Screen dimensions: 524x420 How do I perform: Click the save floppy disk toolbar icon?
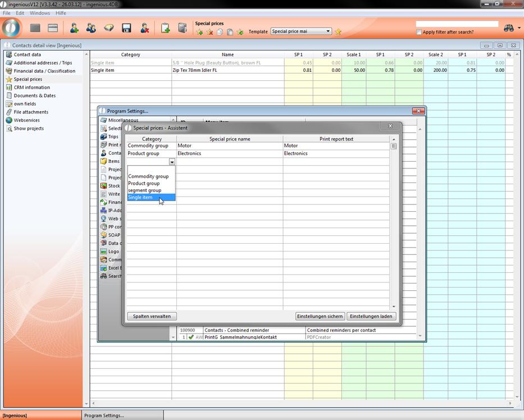(126, 28)
